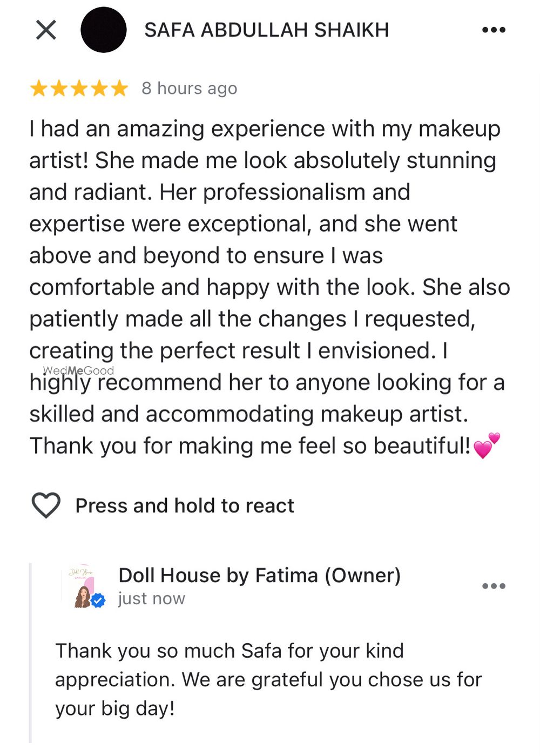
Task: Click the WedMeGood watermark
Action: click(x=78, y=370)
